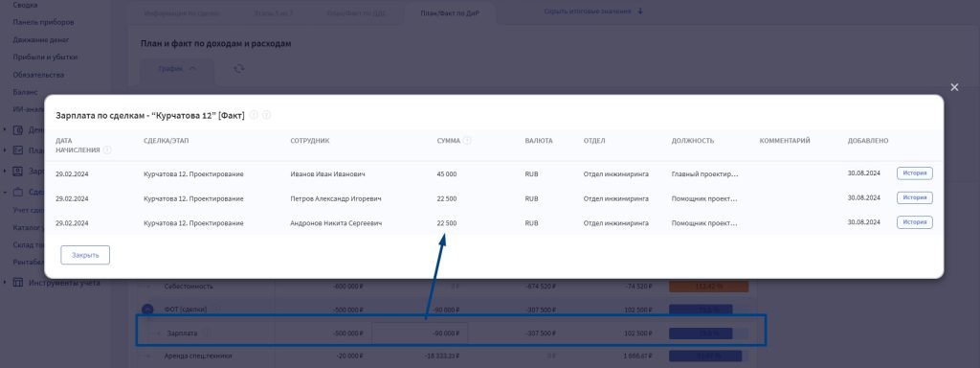Switch to План/Факт по ДиР tab
Screen dimensions: 980x368
tap(450, 13)
